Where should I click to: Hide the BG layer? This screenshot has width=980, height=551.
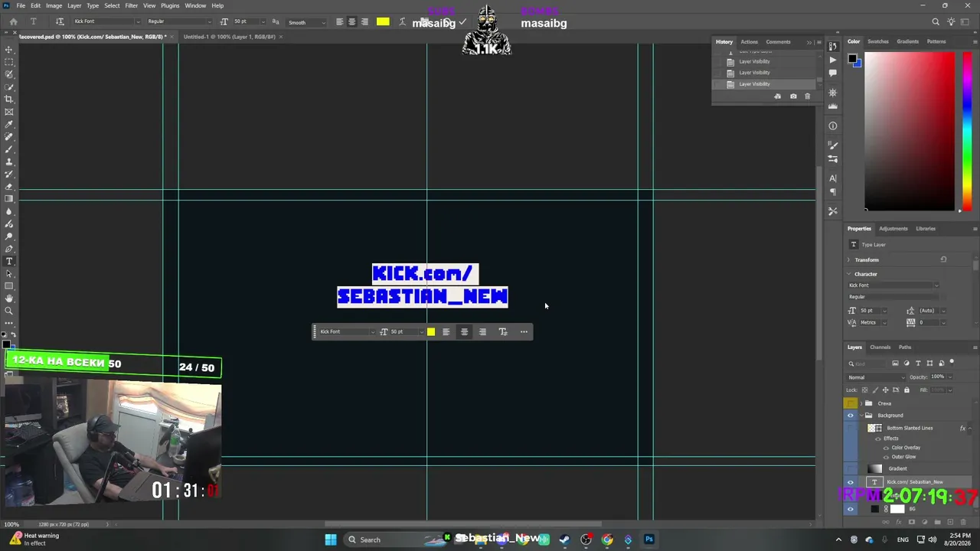[850, 510]
